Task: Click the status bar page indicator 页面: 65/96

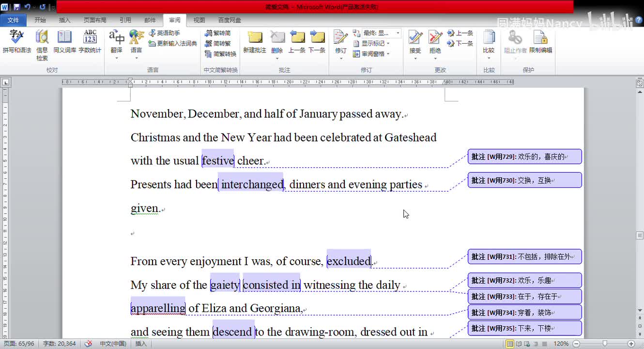Action: point(19,344)
